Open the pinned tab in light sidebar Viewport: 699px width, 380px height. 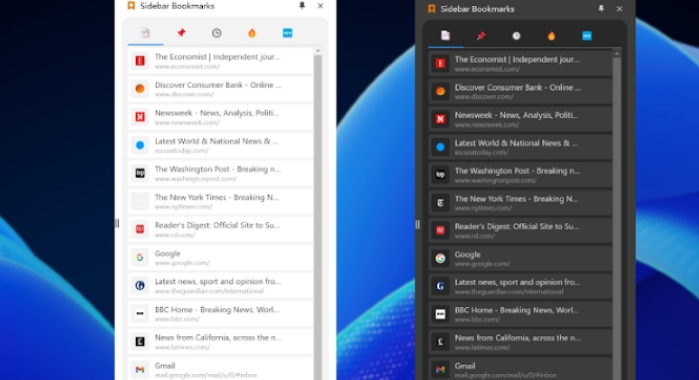coord(181,33)
